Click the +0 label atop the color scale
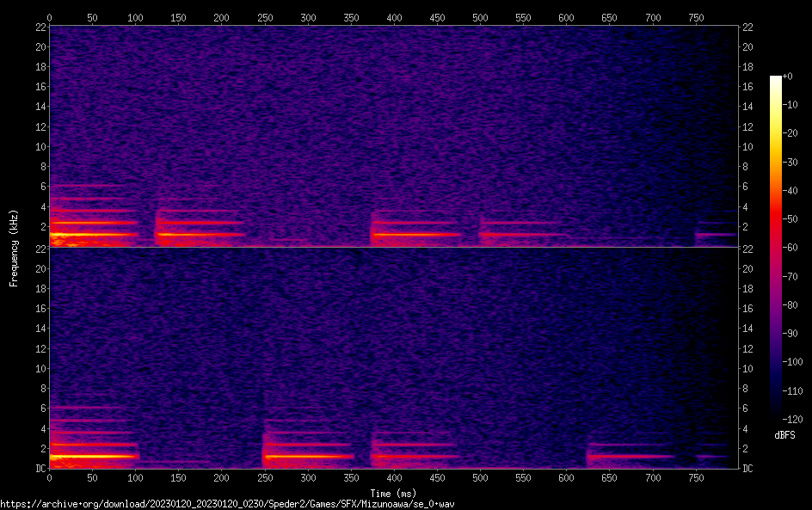Image resolution: width=812 pixels, height=510 pixels. [788, 77]
